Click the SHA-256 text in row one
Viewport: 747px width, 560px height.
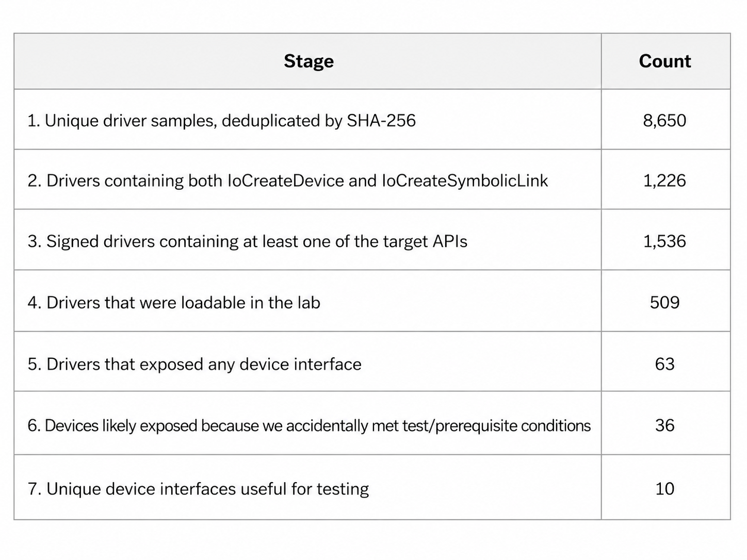pyautogui.click(x=381, y=121)
